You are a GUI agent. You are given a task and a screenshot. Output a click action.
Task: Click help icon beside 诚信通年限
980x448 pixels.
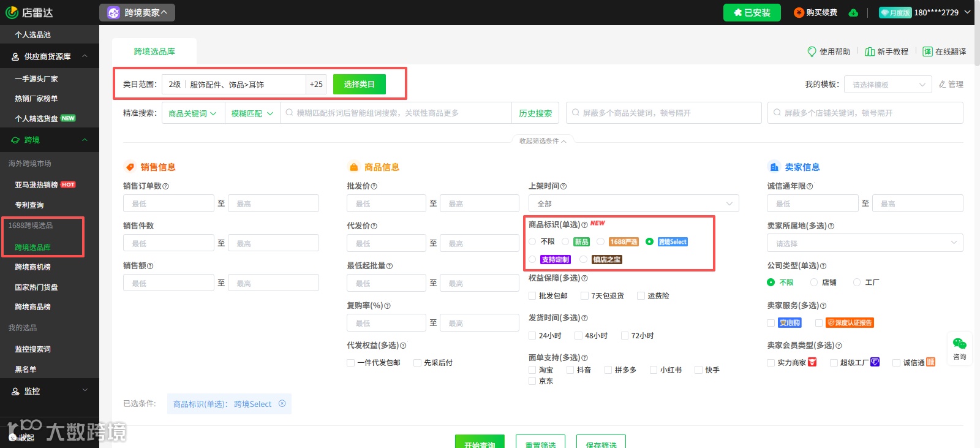pyautogui.click(x=810, y=186)
